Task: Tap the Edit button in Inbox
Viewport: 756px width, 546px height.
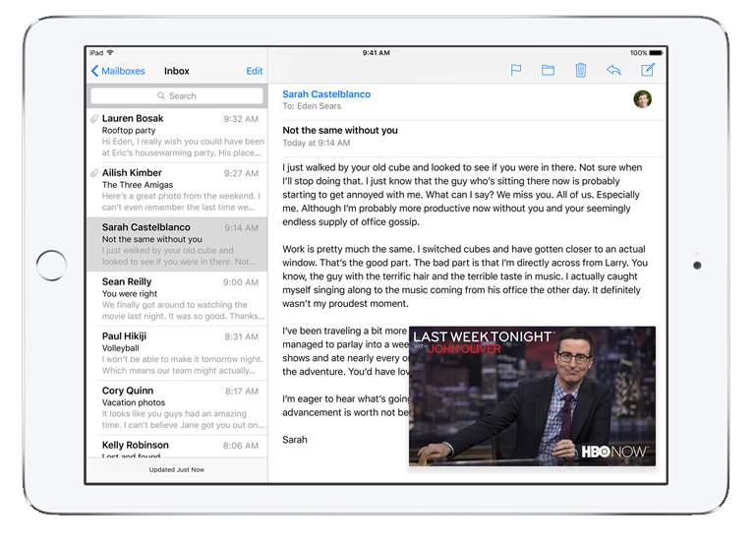Action: click(x=255, y=71)
